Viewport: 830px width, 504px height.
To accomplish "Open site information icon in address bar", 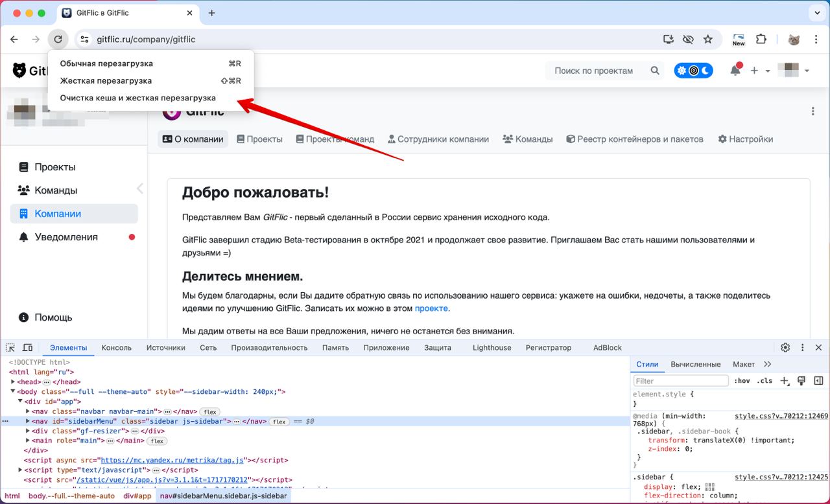I will (84, 40).
